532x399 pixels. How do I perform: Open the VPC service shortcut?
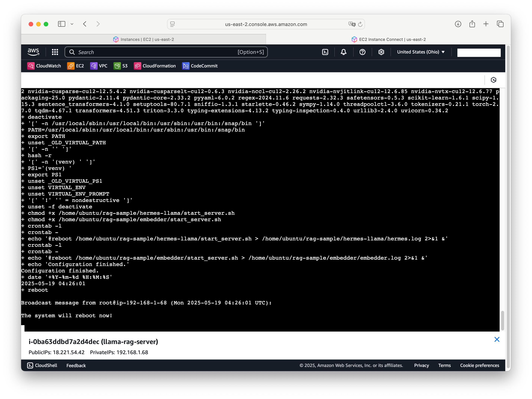pyautogui.click(x=99, y=66)
